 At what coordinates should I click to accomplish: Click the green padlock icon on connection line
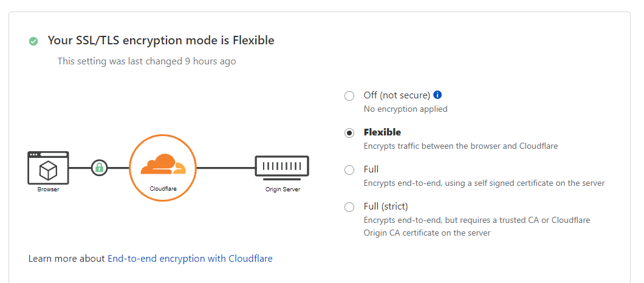(99, 167)
